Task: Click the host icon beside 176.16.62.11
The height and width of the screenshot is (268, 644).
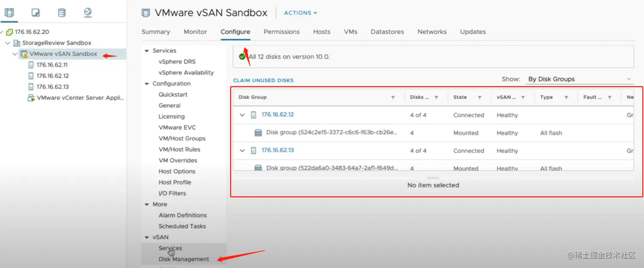Action: pyautogui.click(x=31, y=65)
